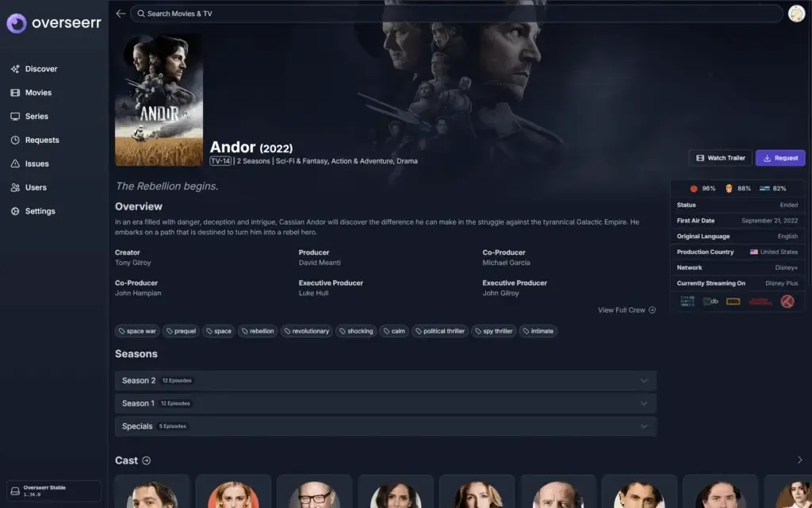
Task: Open Settings from the sidebar
Action: coord(40,211)
